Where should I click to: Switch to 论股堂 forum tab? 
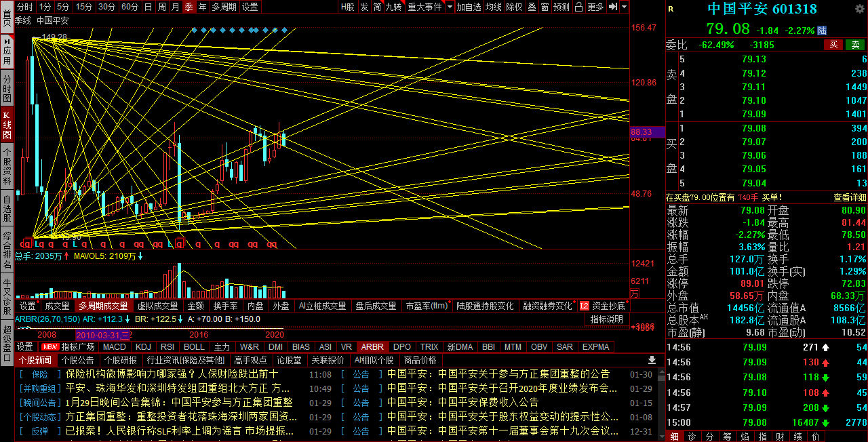pyautogui.click(x=289, y=360)
